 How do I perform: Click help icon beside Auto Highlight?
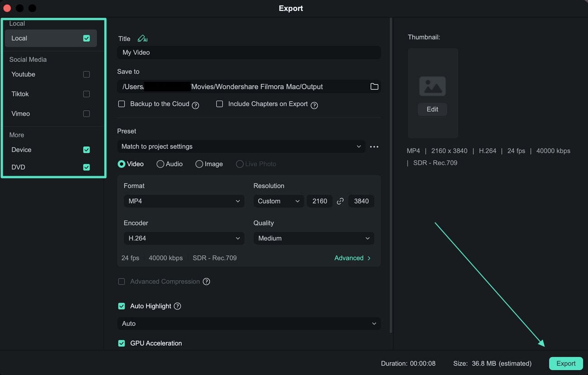point(177,306)
